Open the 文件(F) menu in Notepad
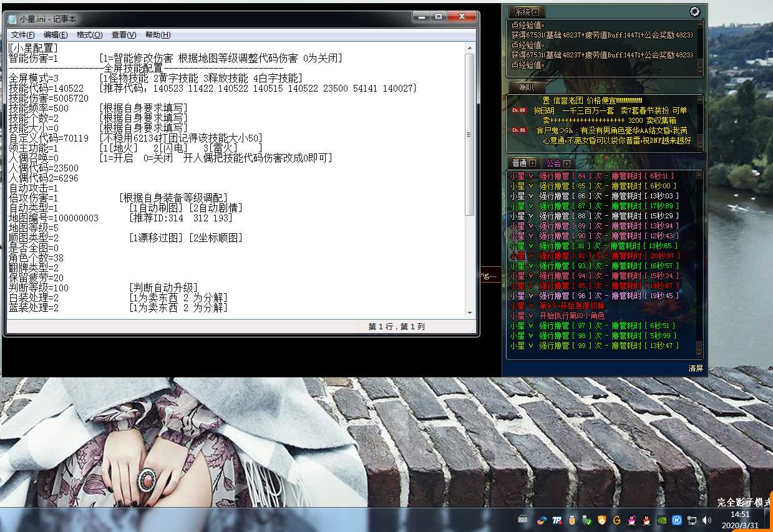773x532 pixels. coord(22,35)
